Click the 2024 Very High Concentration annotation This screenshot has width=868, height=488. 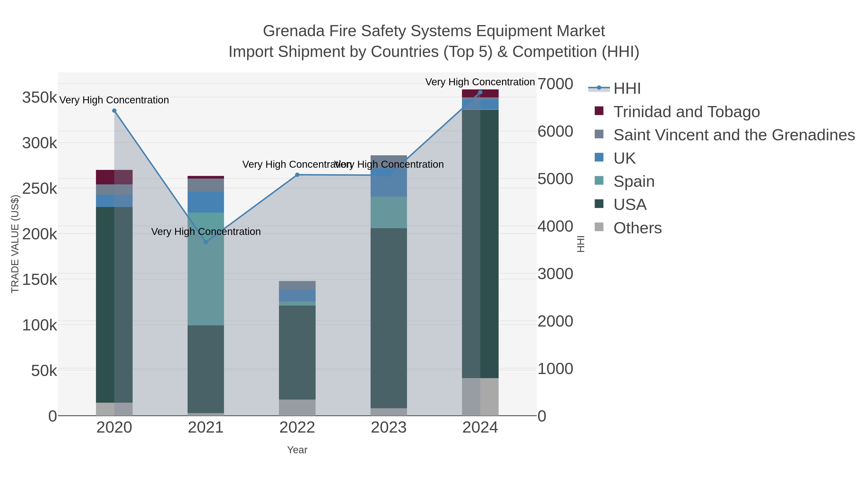480,82
